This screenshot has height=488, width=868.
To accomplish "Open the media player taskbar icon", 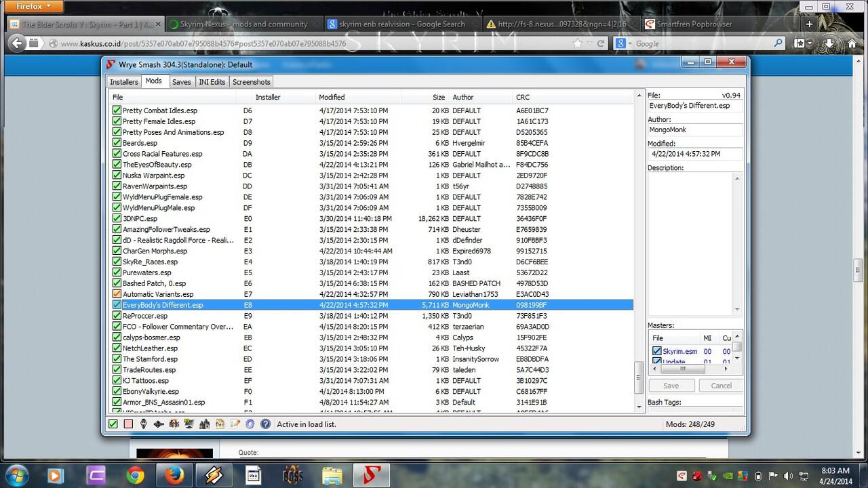I will pyautogui.click(x=56, y=475).
